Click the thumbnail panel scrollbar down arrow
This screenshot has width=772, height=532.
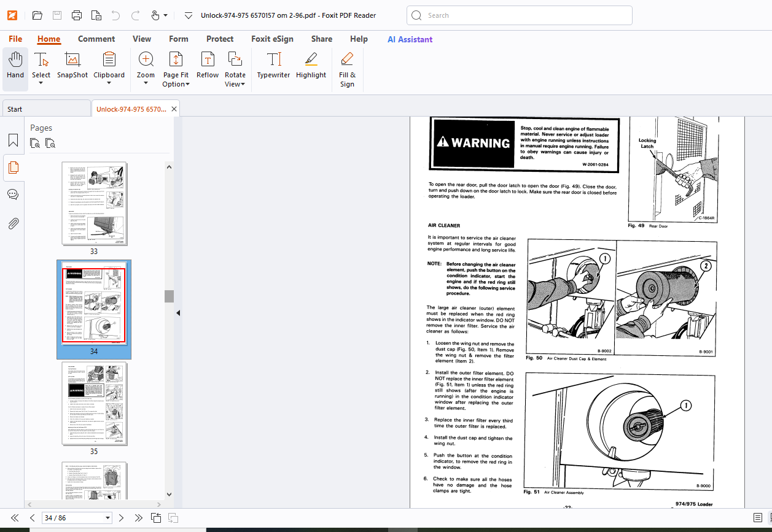(x=169, y=495)
